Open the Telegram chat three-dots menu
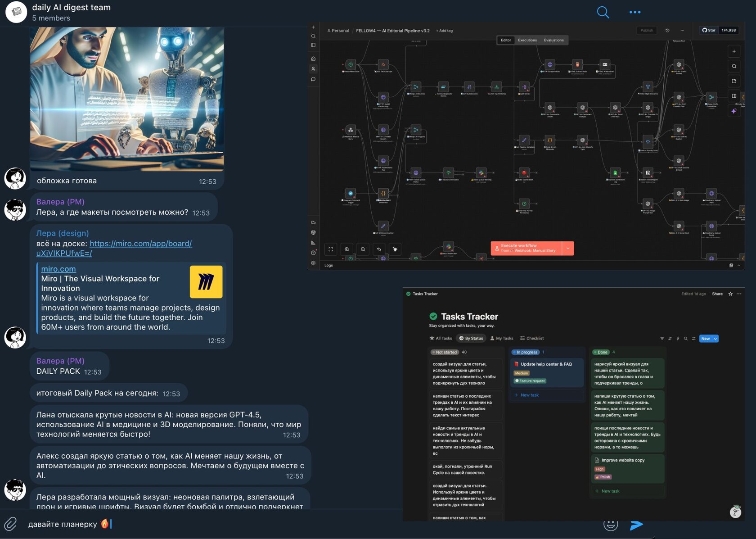The image size is (756, 539). (635, 12)
